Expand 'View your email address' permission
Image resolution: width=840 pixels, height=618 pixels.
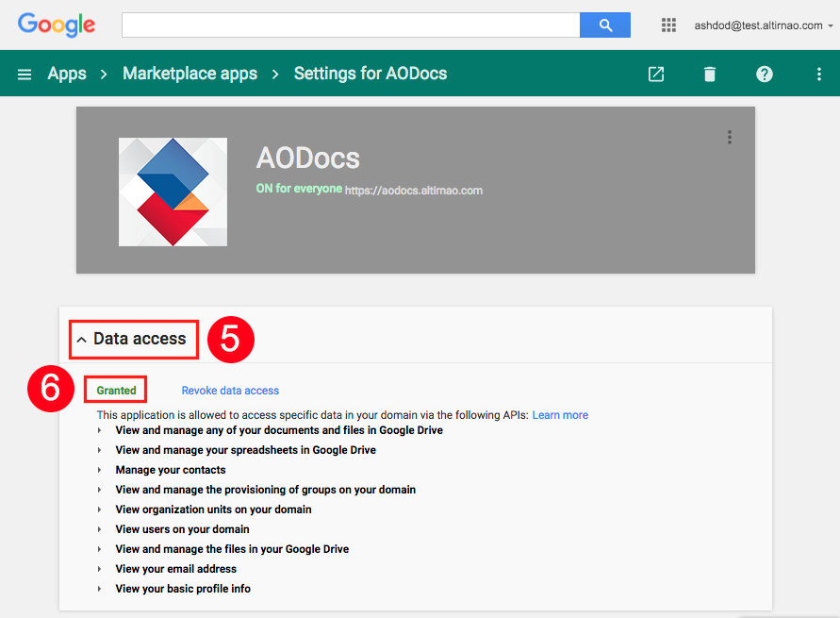pyautogui.click(x=100, y=569)
